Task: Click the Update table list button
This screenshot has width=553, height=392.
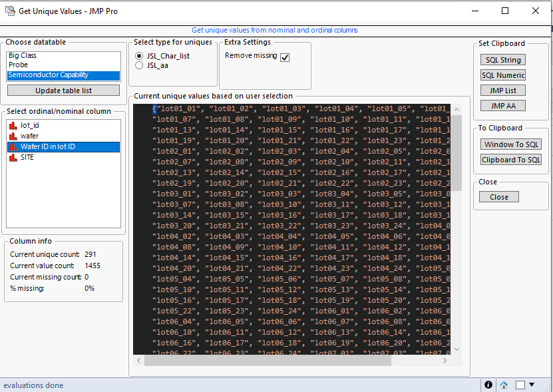Action: tap(63, 91)
